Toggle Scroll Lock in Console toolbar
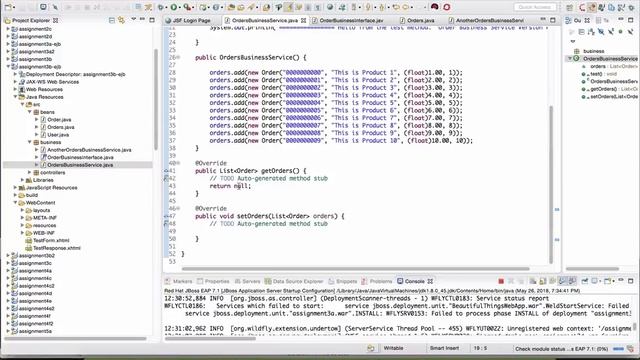This screenshot has width=640, height=360. tap(542, 281)
